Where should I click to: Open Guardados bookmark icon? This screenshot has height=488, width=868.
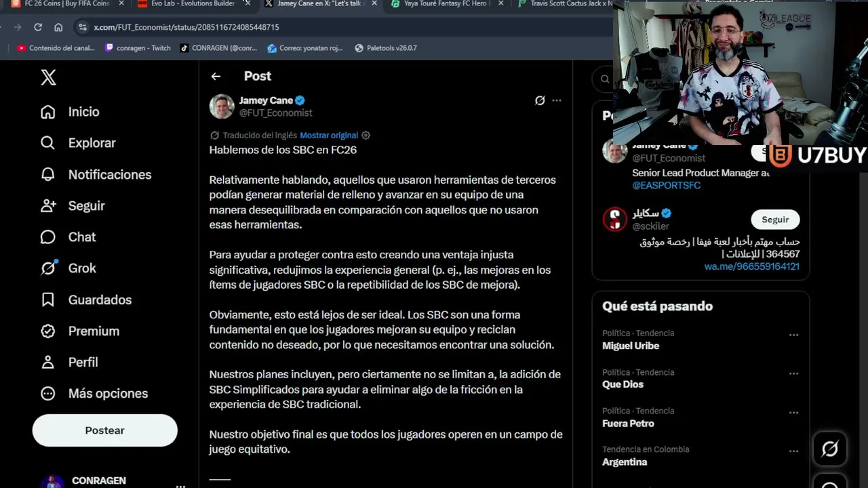(x=47, y=300)
